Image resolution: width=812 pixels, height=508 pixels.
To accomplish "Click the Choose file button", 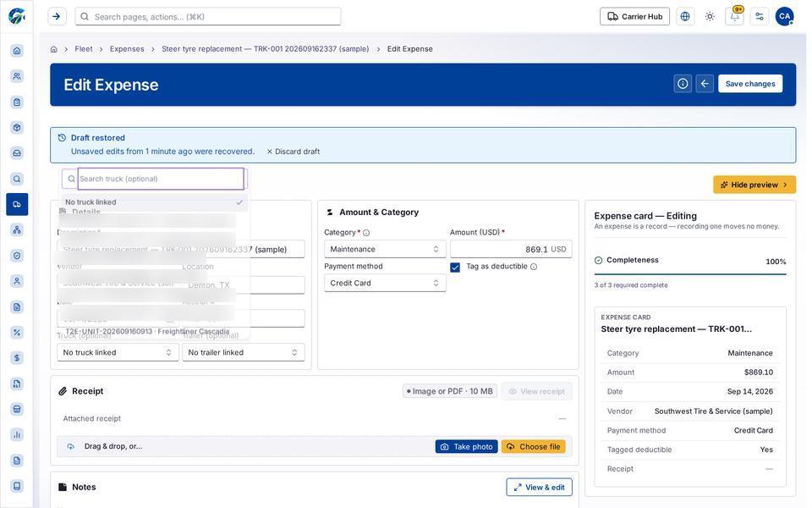I will point(534,446).
